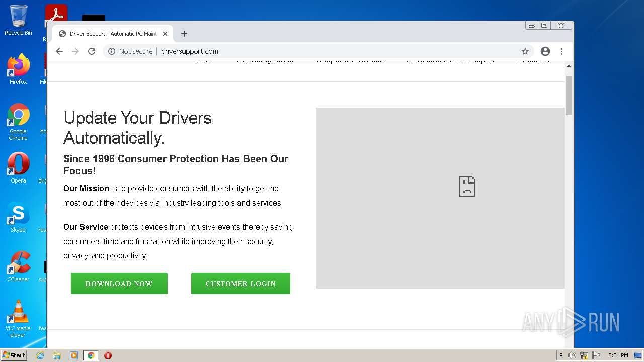644x362 pixels.
Task: Click the Opera icon on the taskbar
Action: [x=108, y=355]
